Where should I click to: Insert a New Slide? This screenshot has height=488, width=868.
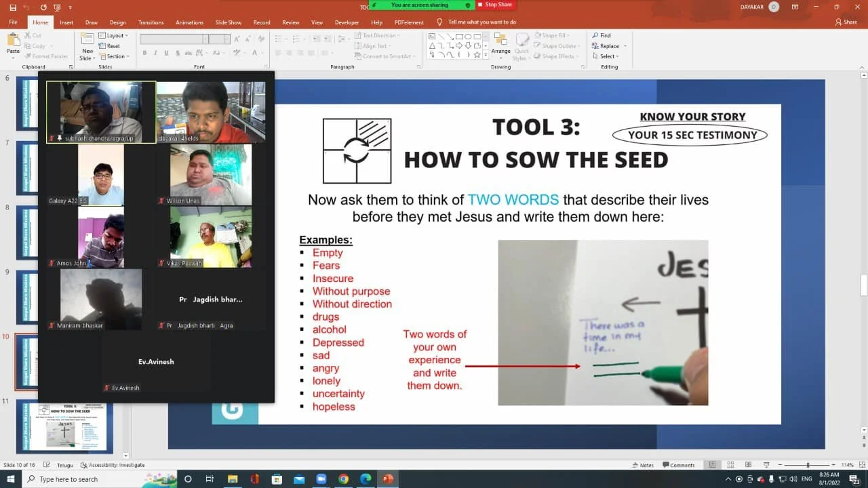pos(87,45)
